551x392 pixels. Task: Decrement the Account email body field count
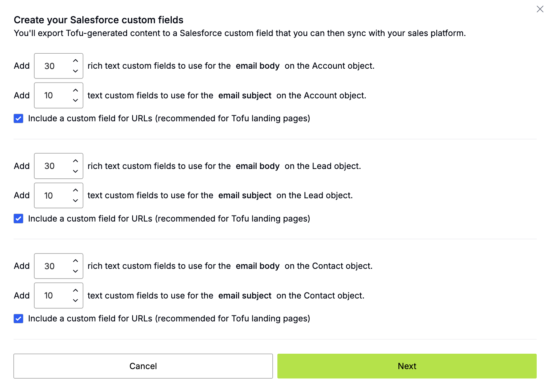pyautogui.click(x=75, y=71)
